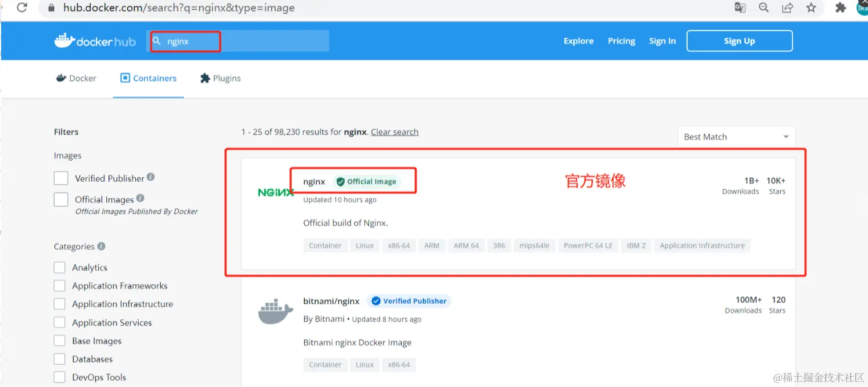This screenshot has width=868, height=387.
Task: Open the nginx official image result
Action: (x=314, y=182)
